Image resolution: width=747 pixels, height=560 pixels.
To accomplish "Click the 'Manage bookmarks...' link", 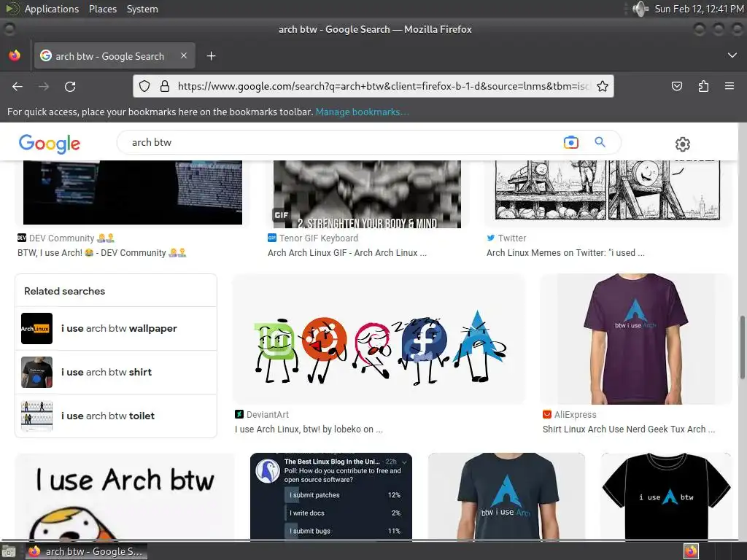I will (362, 112).
